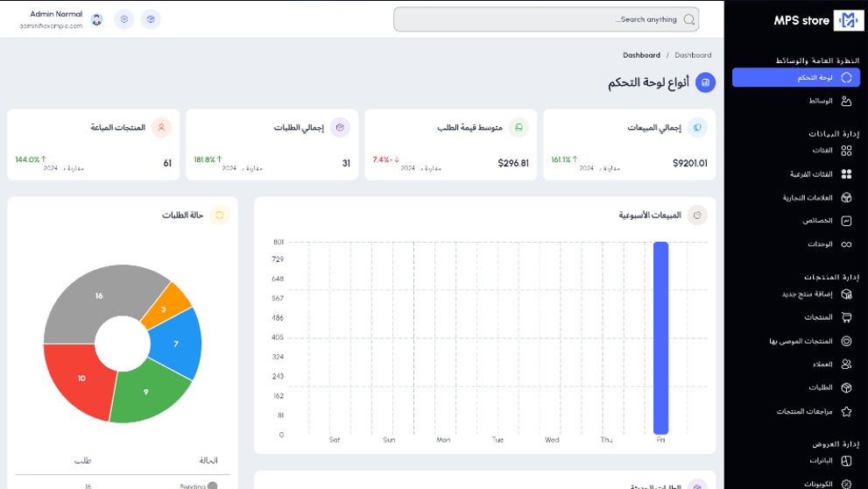Viewport: 868px width, 489px height.
Task: Click the header cube icon button
Action: tap(151, 19)
